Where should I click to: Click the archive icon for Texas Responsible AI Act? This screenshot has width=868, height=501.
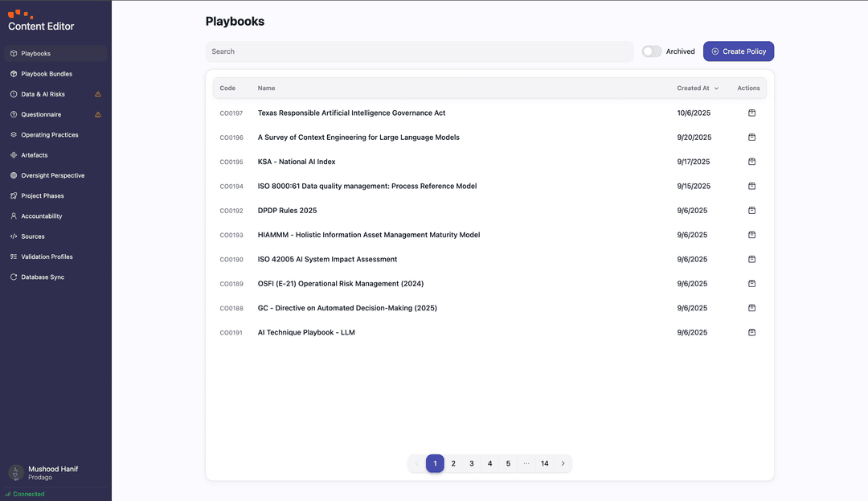751,113
